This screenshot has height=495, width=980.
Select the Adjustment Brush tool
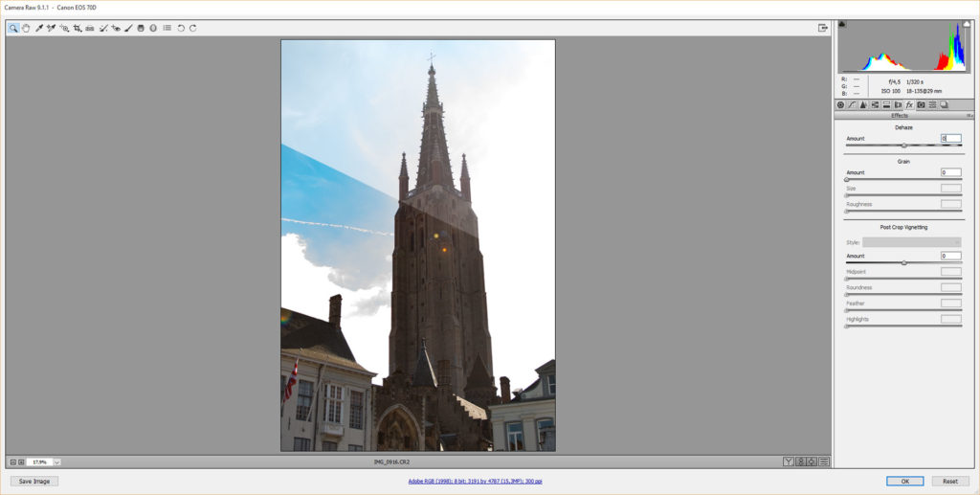click(129, 28)
